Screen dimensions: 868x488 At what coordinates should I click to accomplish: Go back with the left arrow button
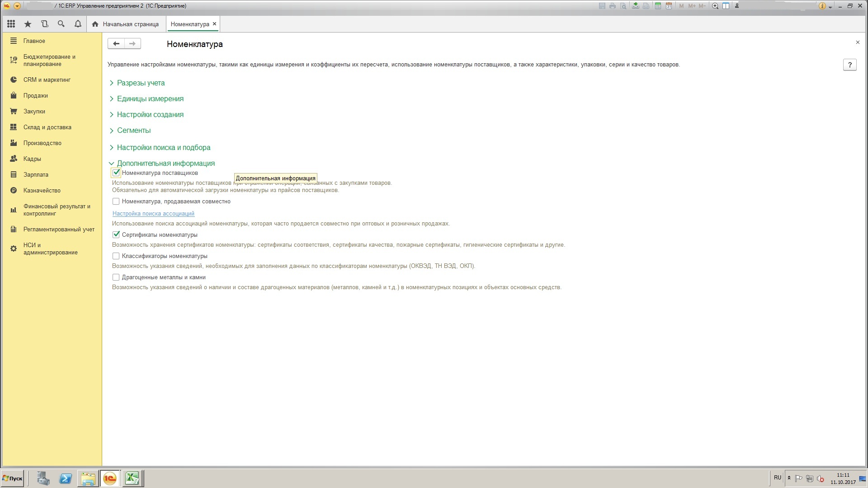tap(116, 43)
